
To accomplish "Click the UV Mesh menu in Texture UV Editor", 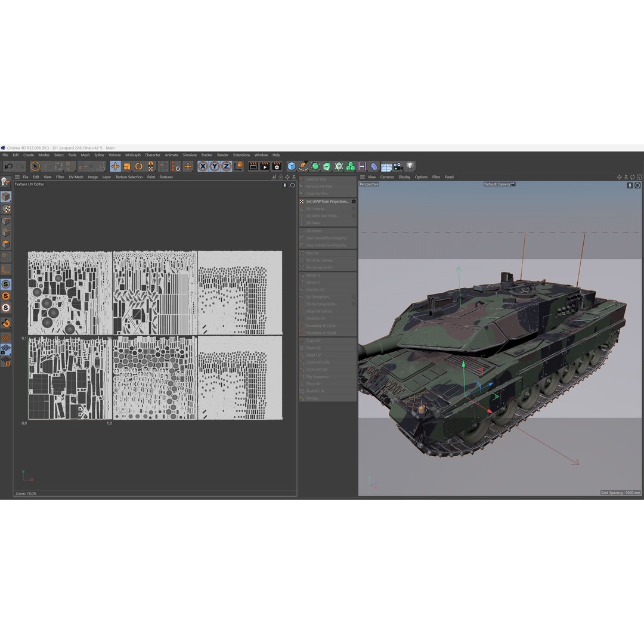I will click(x=76, y=177).
